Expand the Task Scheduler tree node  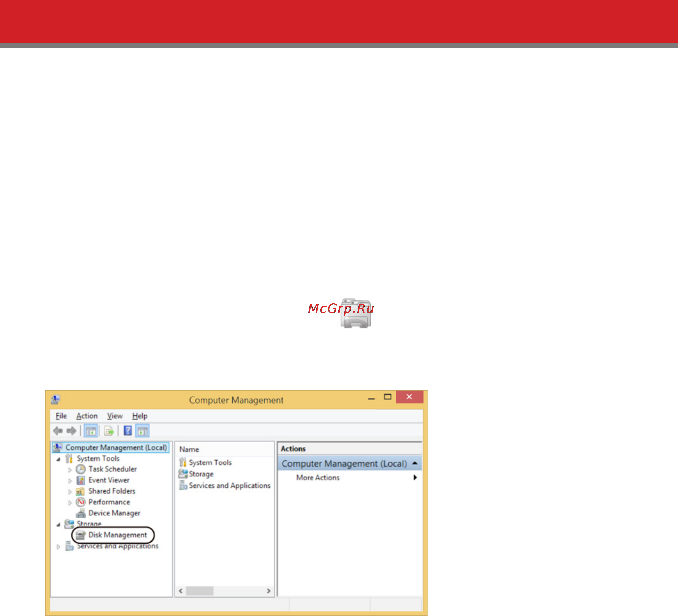(70, 470)
